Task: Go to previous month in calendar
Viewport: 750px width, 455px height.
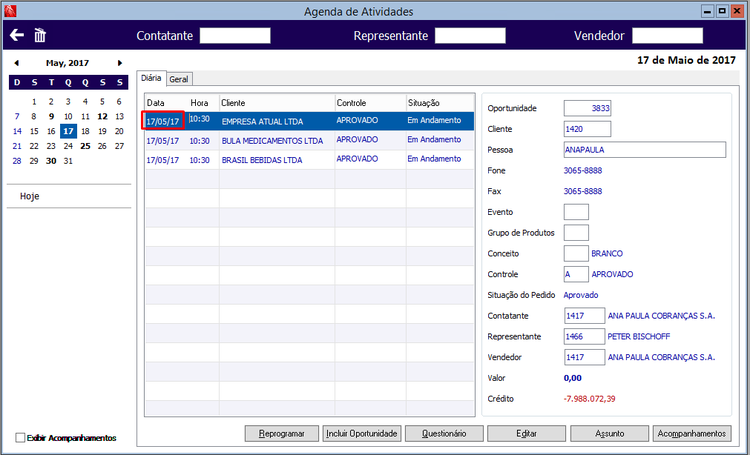Action: click(x=17, y=63)
